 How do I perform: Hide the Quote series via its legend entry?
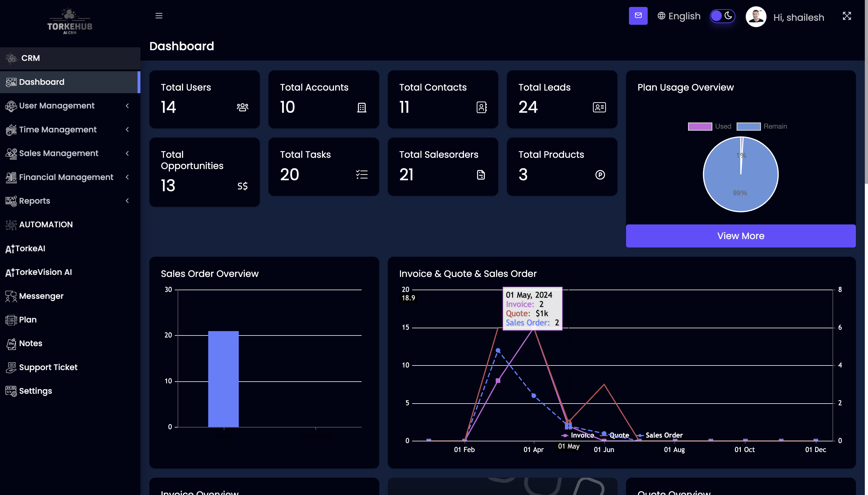point(619,435)
